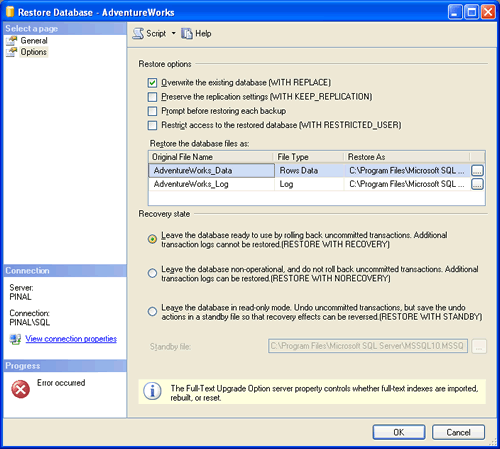The width and height of the screenshot is (500, 449).
Task: Click the database icon in title bar
Action: (10, 12)
